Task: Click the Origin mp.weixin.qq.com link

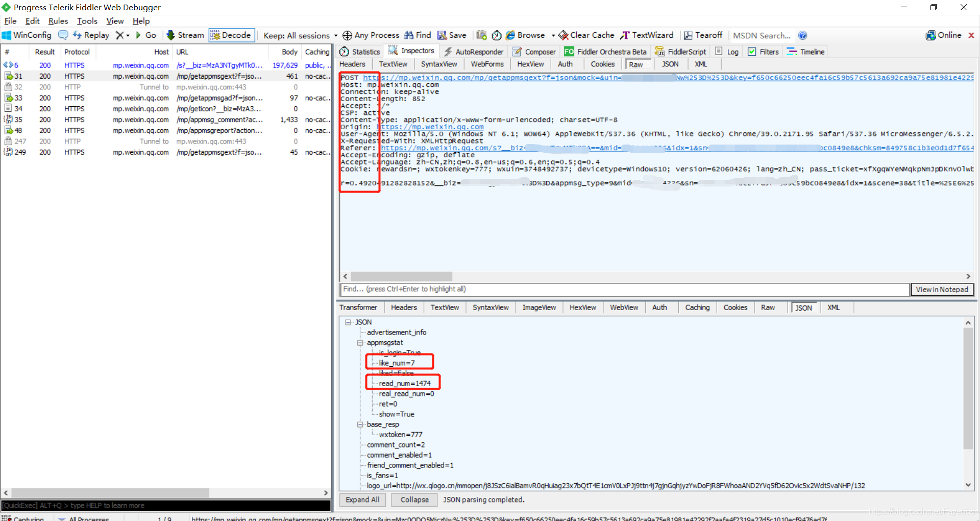Action: tap(430, 127)
